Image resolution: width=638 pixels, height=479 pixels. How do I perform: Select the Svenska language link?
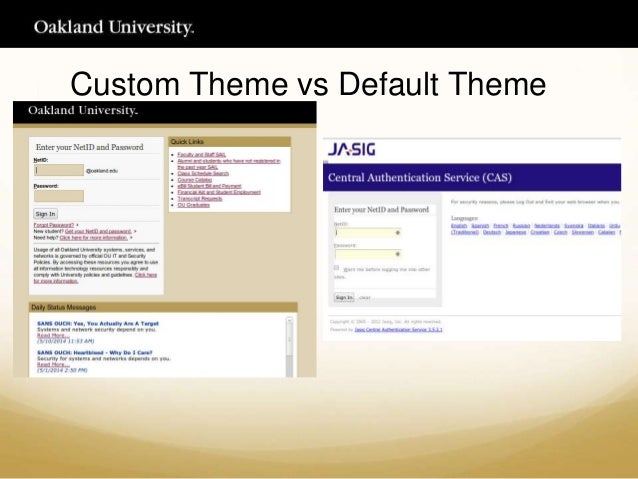click(574, 226)
